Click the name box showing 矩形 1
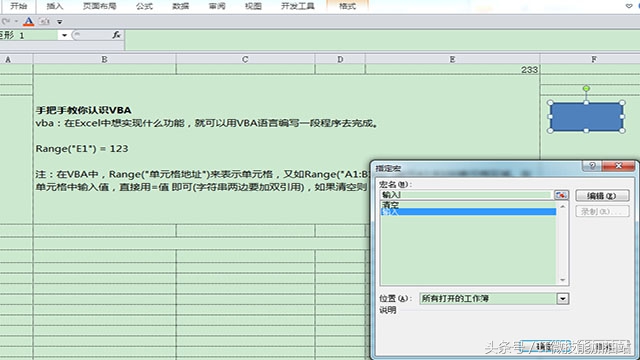This screenshot has width=640, height=360. coord(29,36)
